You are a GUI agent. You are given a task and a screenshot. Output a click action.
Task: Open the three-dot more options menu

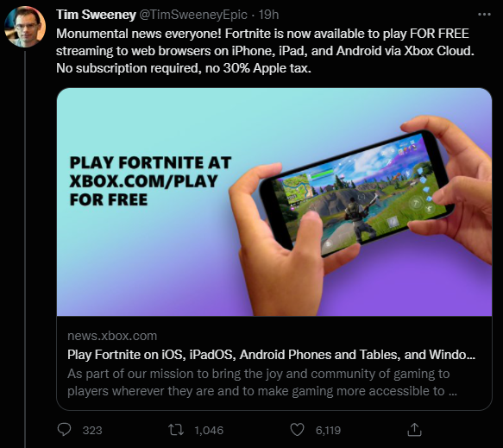(484, 15)
